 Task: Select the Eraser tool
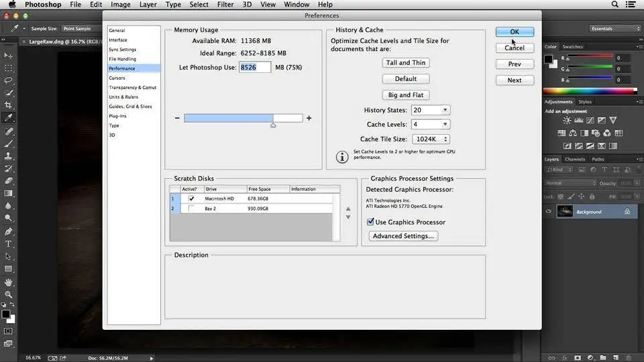(8, 180)
